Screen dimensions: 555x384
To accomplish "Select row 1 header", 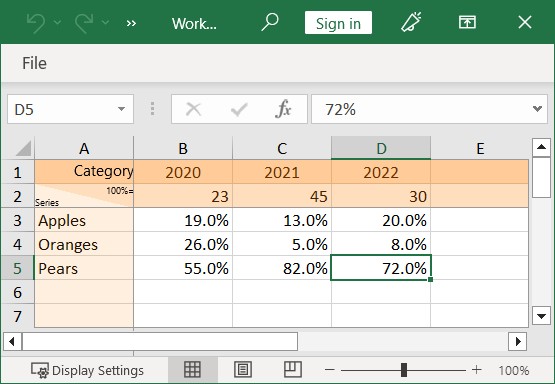I will pyautogui.click(x=17, y=172).
